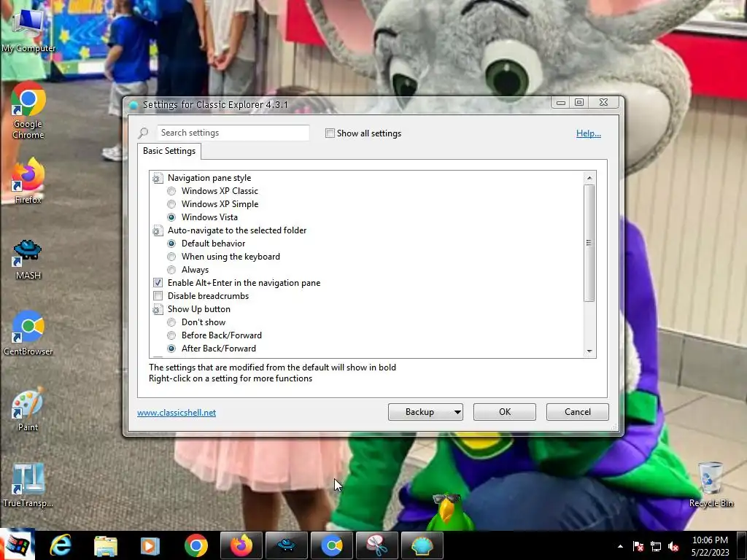Open My Computer desktop icon
Screen dimensions: 747x560
(x=28, y=31)
